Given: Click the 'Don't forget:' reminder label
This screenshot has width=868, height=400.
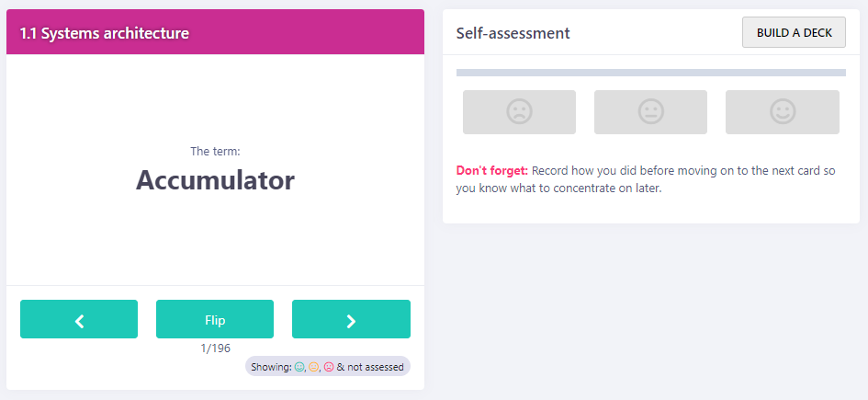Looking at the screenshot, I should coord(491,170).
